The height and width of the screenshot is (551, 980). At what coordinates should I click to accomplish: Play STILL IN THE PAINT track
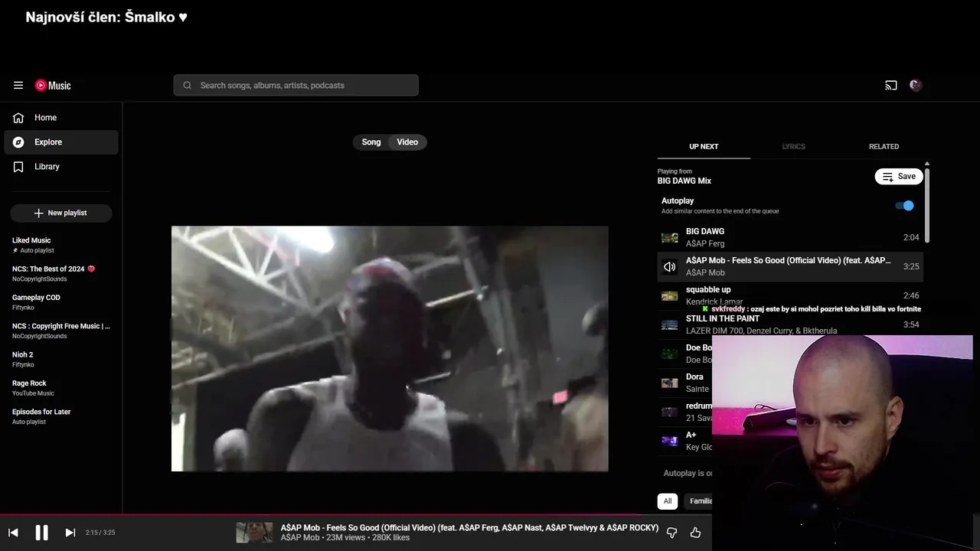(790, 324)
